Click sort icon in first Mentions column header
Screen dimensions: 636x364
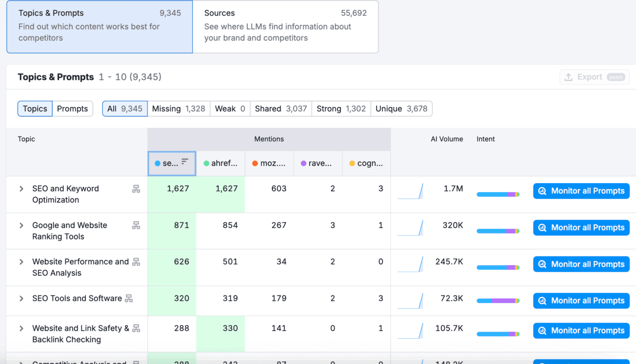click(x=185, y=162)
